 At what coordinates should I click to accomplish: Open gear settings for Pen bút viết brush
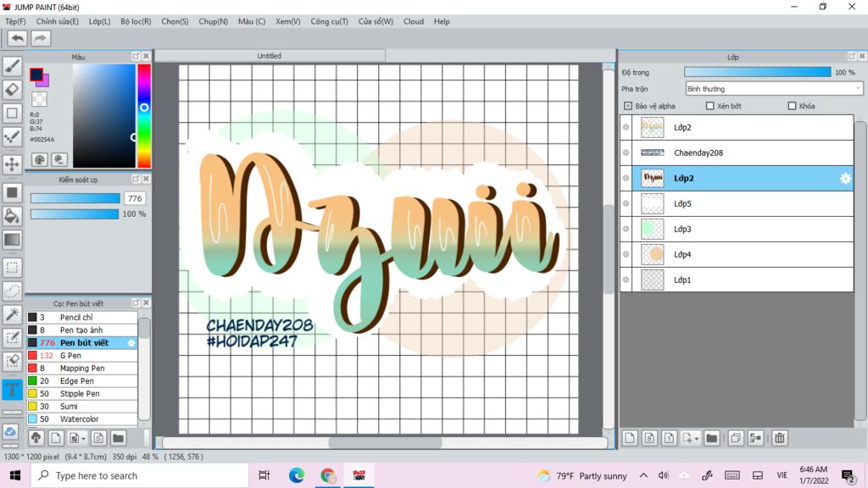(x=131, y=343)
